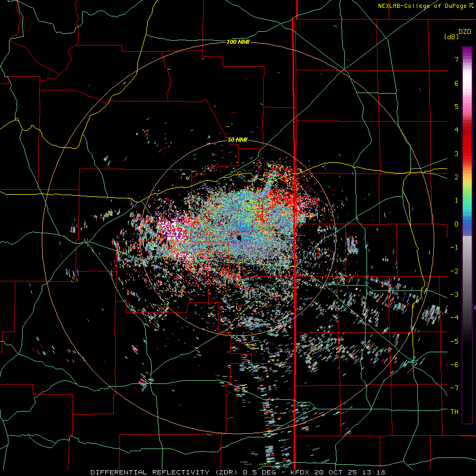Click the black radar site dot at center

tap(239, 237)
